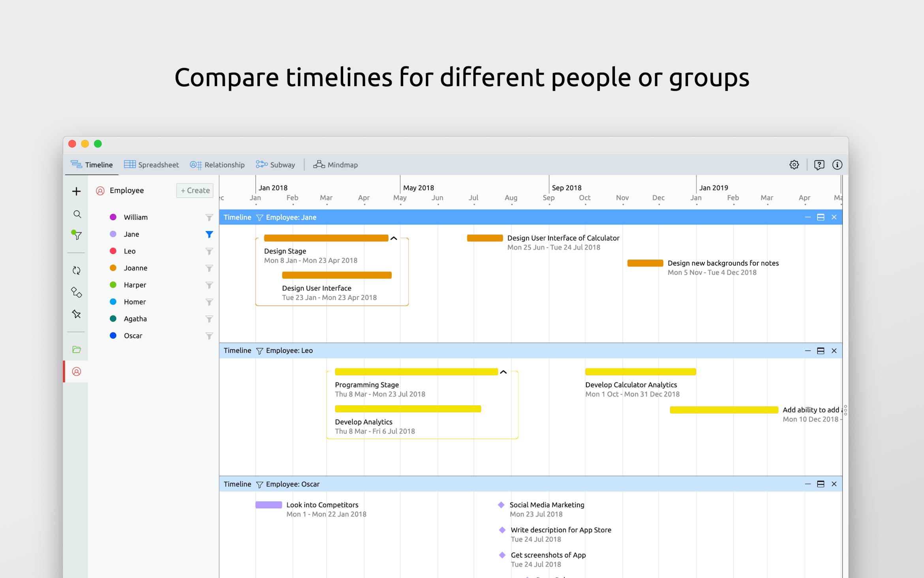Image resolution: width=924 pixels, height=578 pixels.
Task: Open the green folder icon in the sidebar
Action: coord(76,349)
